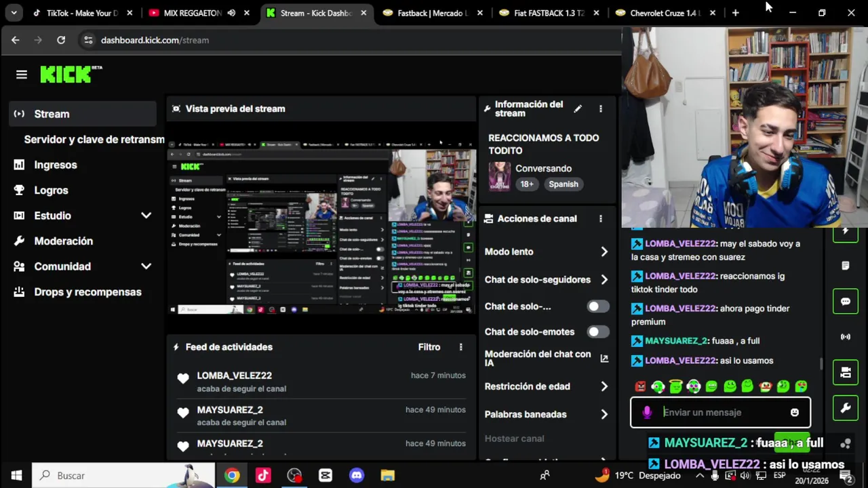Click the voice microphone icon in chat box
The width and height of the screenshot is (868, 488).
click(647, 412)
